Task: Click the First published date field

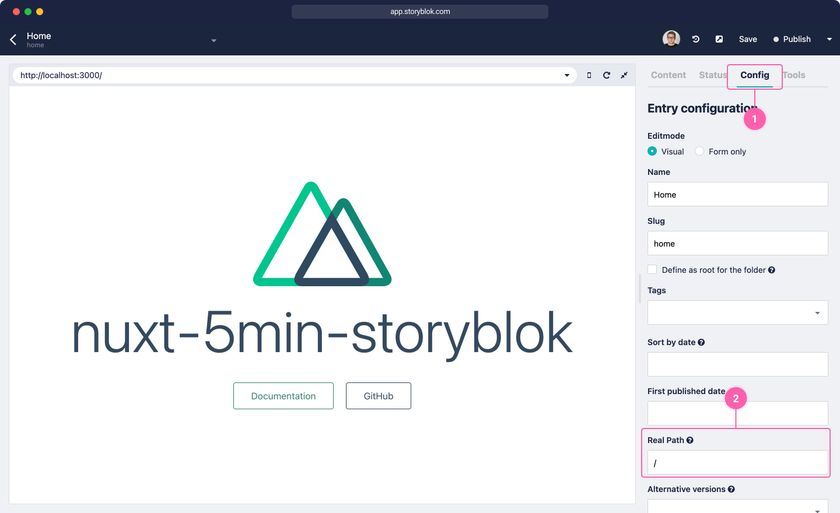Action: (738, 413)
